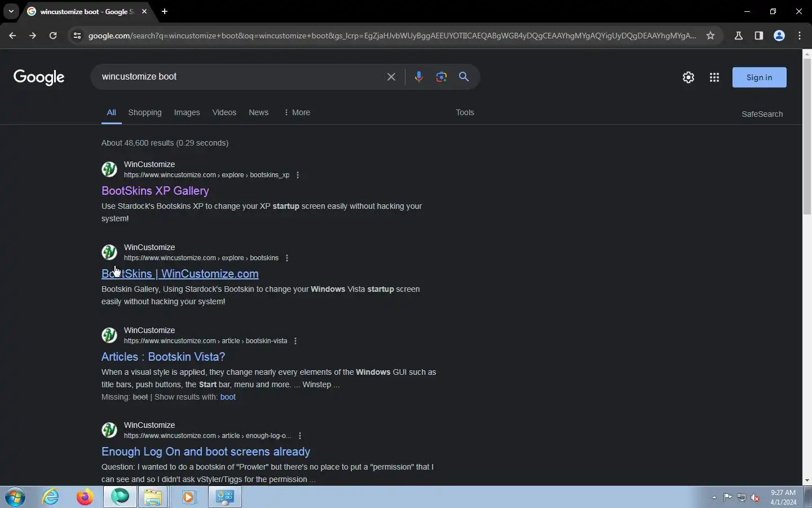
Task: Click the browser forward arrow
Action: [x=33, y=36]
